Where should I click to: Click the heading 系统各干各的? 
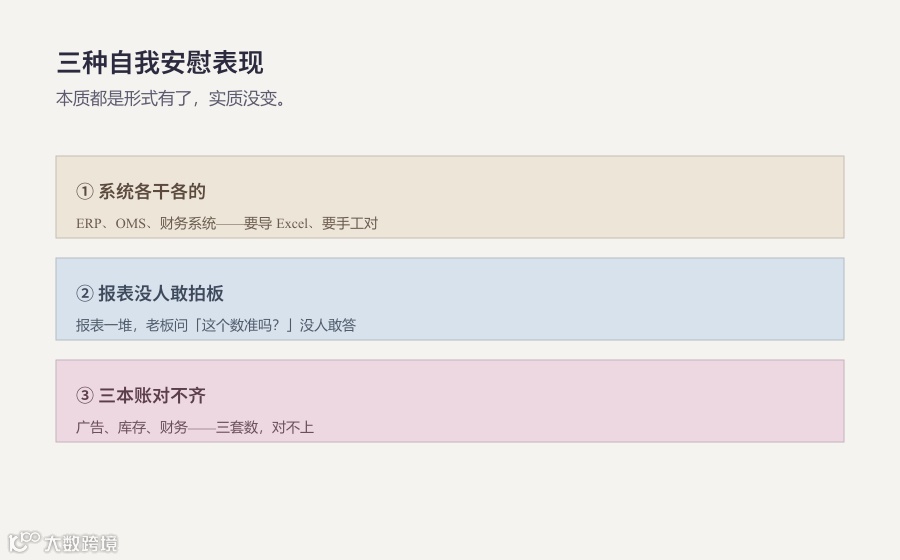click(152, 191)
